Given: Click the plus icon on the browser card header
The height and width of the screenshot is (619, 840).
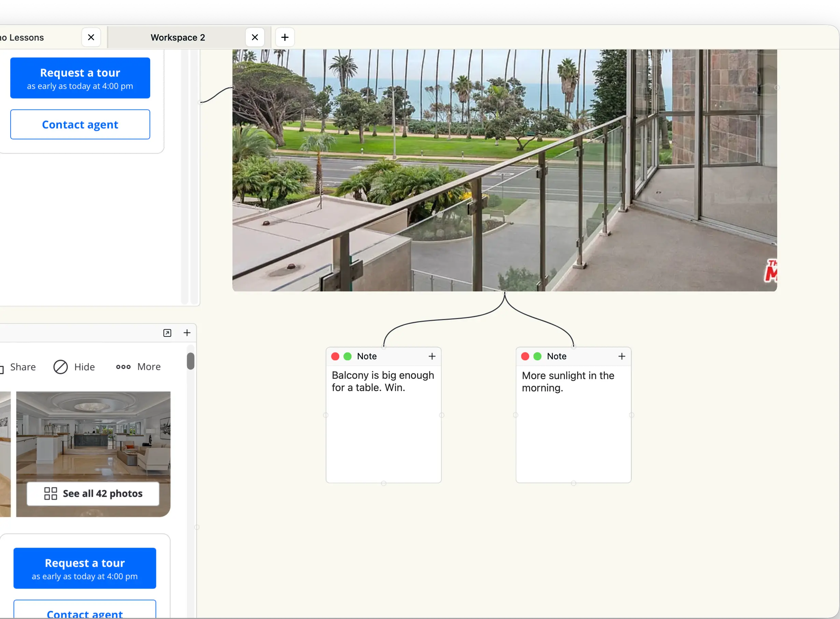Looking at the screenshot, I should tap(187, 333).
